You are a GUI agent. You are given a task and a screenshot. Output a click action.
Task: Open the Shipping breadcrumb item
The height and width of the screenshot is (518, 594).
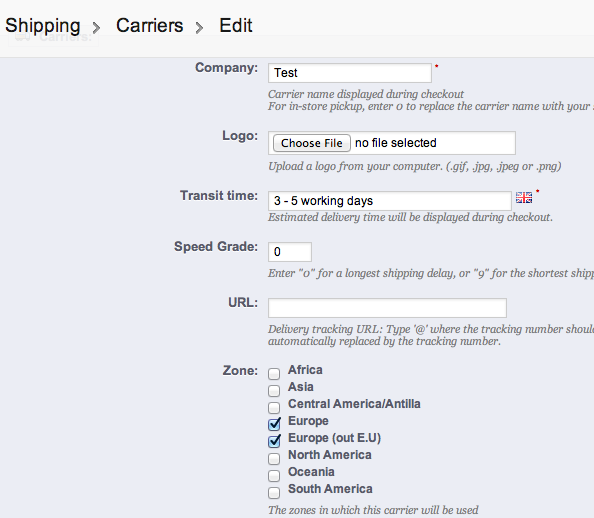[43, 26]
